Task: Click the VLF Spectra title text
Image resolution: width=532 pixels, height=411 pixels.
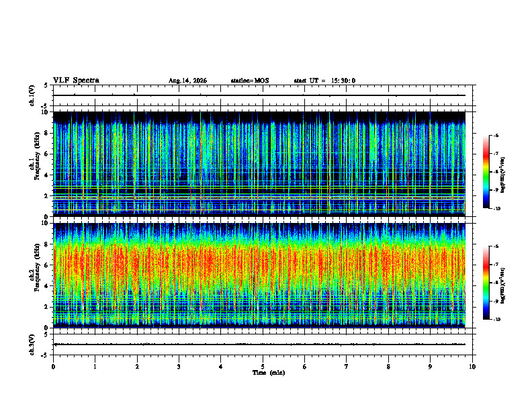Action: point(76,81)
